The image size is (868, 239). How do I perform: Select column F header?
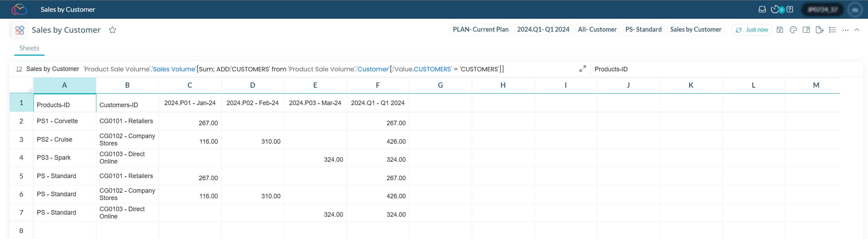point(377,85)
